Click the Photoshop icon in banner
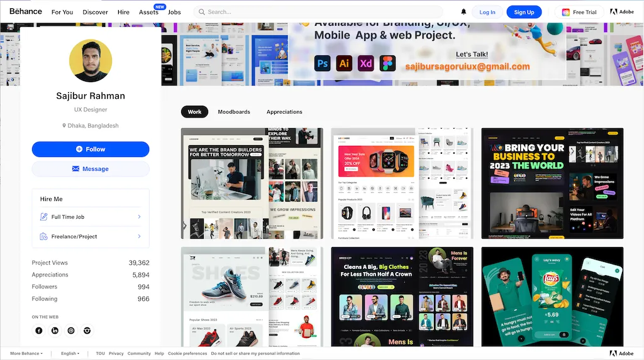Screen dimensions: 644x360 [x=323, y=63]
